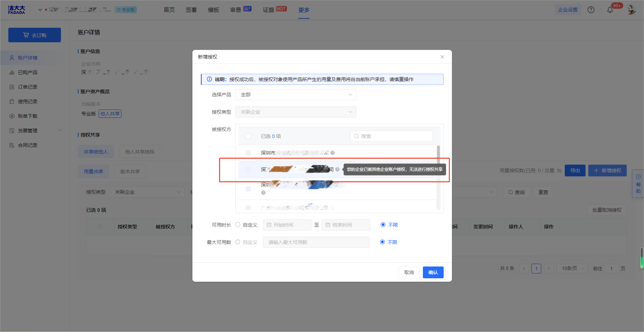This screenshot has width=644, height=332.
Task: Close the 新增授权 dialog with the X
Action: click(442, 57)
